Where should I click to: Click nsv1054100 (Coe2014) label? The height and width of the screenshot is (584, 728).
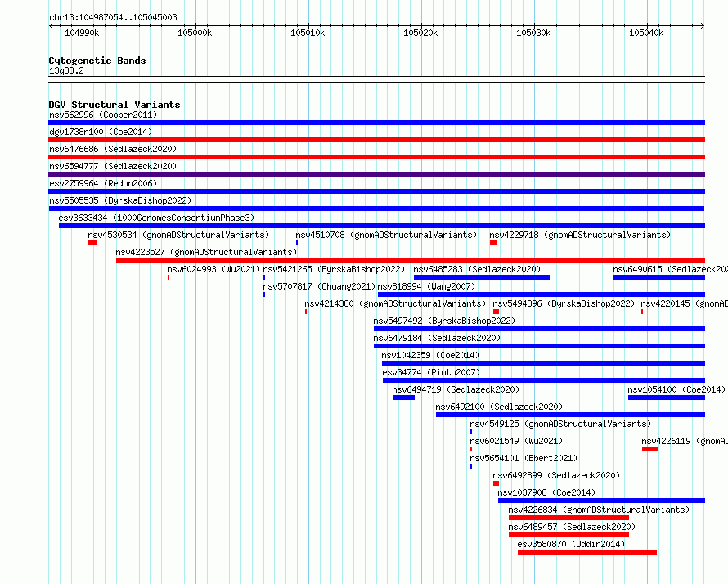[x=676, y=389]
